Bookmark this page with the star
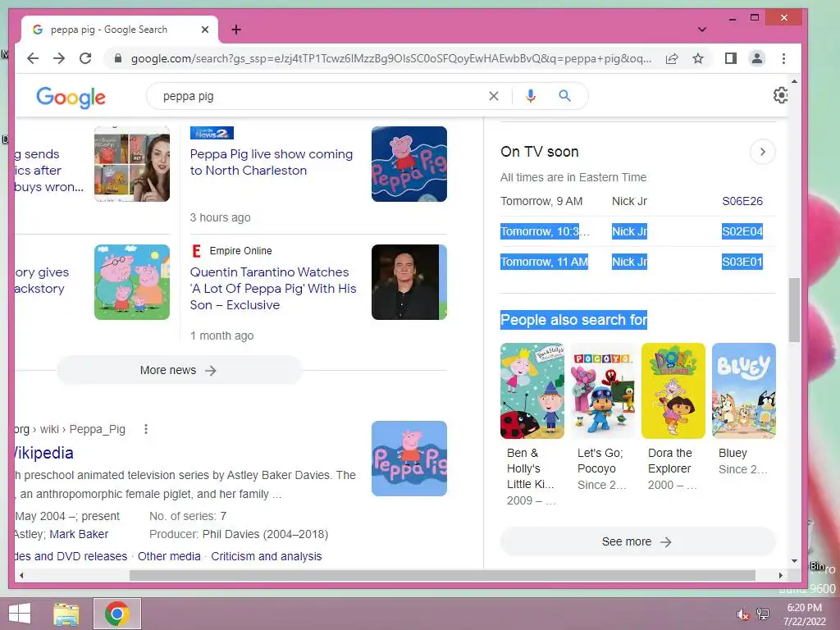Image resolution: width=840 pixels, height=630 pixels. point(698,58)
